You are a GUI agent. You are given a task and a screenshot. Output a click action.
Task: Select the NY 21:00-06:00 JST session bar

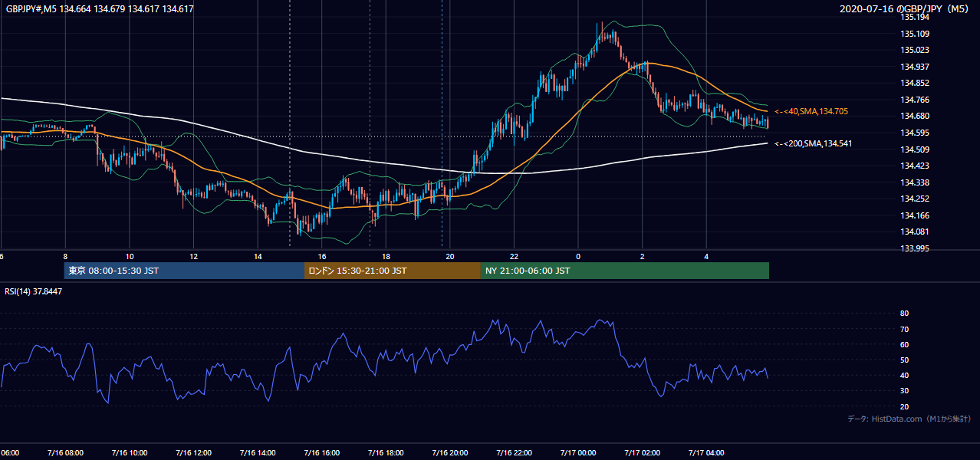click(625, 271)
